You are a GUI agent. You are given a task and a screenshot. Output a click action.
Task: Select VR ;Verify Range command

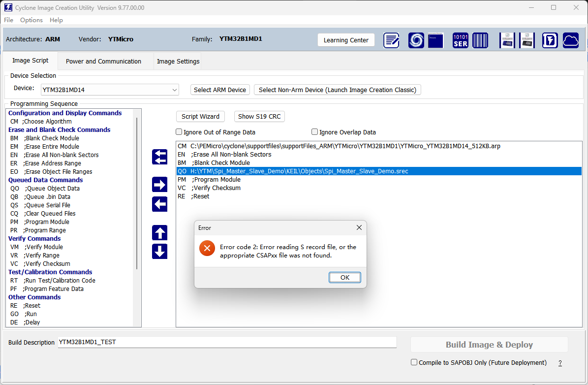pyautogui.click(x=34, y=255)
